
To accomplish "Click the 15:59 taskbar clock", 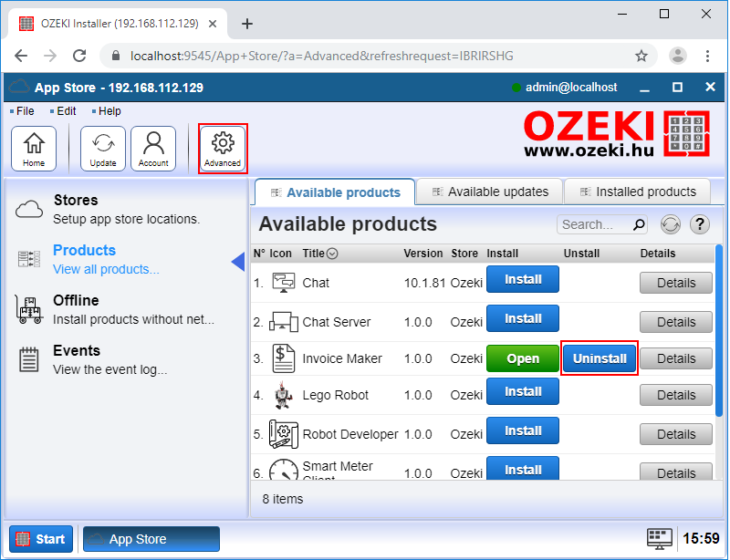I will point(701,539).
